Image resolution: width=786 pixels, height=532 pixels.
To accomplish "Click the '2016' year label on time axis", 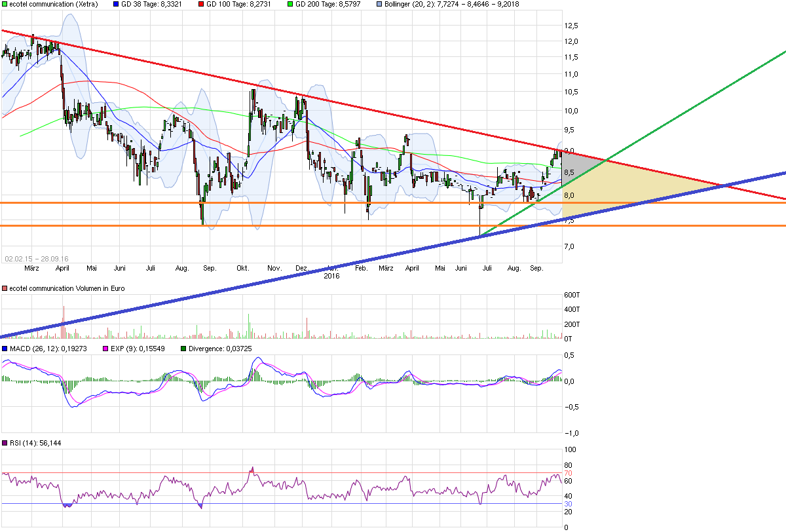I will 332,276.
